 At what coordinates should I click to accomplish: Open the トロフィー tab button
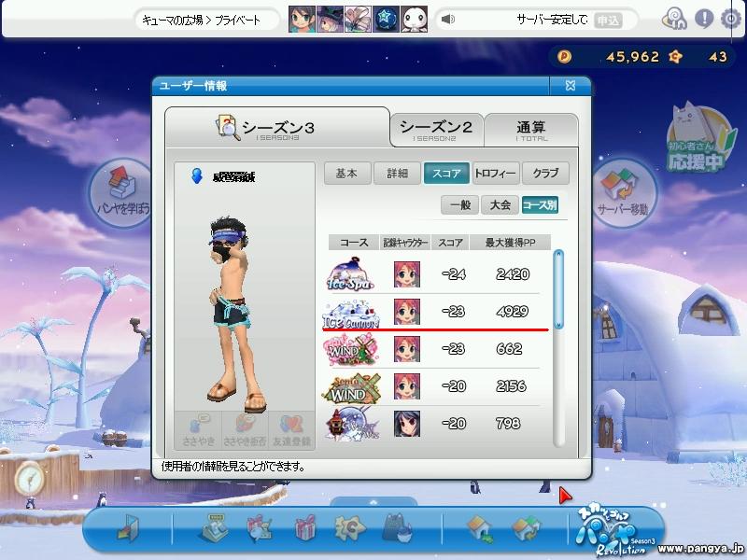[x=496, y=174]
